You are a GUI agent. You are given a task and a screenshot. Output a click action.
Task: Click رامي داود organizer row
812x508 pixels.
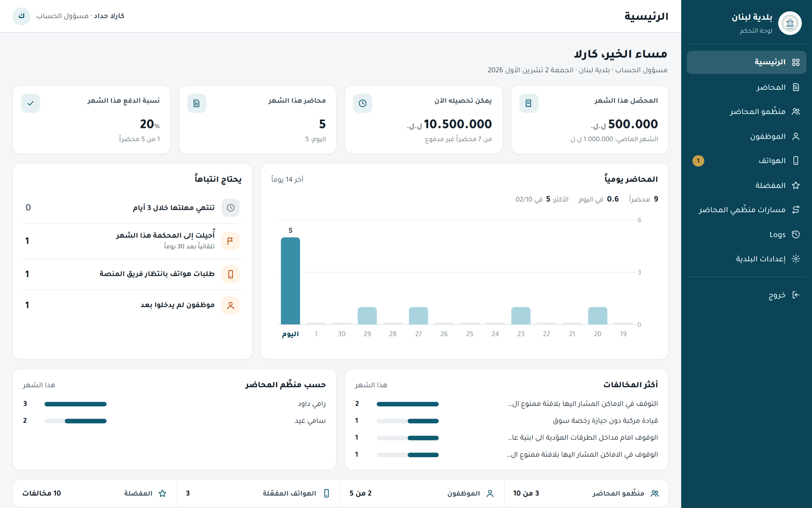[x=175, y=404]
